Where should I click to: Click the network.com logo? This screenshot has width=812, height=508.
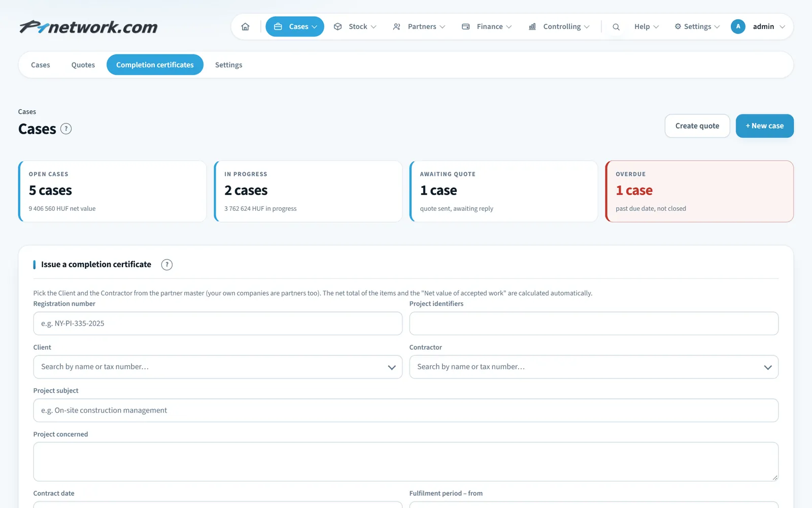[x=88, y=26]
